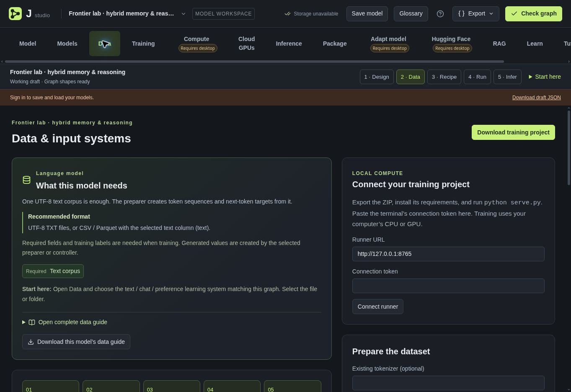Open the Learn tab
Image resolution: width=571 pixels, height=392 pixels.
pos(535,44)
